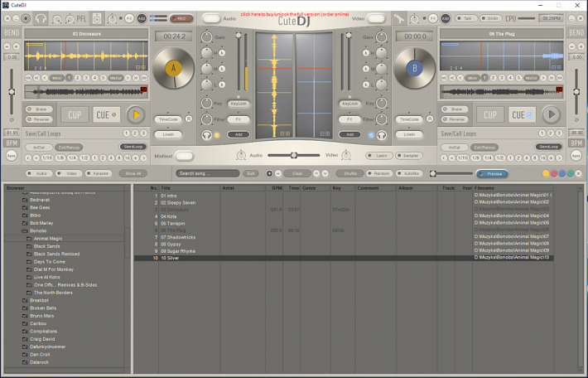Click the yellow color swatch
Image resolution: width=588 pixels, height=378 pixels.
click(x=546, y=173)
